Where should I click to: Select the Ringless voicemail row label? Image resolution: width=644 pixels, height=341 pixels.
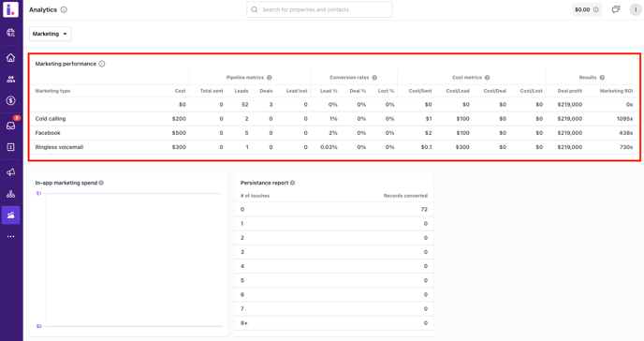pyautogui.click(x=59, y=147)
